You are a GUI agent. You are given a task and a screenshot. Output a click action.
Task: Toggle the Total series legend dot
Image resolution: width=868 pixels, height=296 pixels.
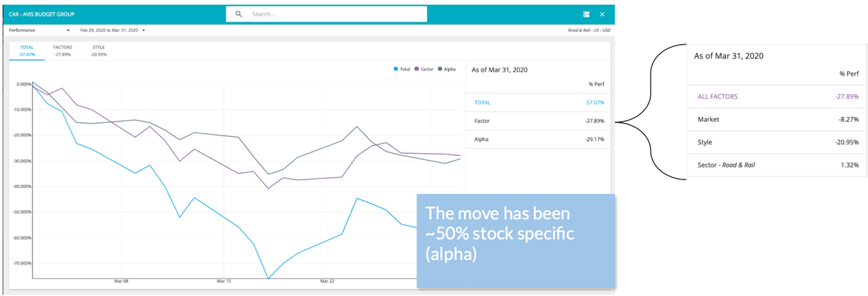pos(396,69)
